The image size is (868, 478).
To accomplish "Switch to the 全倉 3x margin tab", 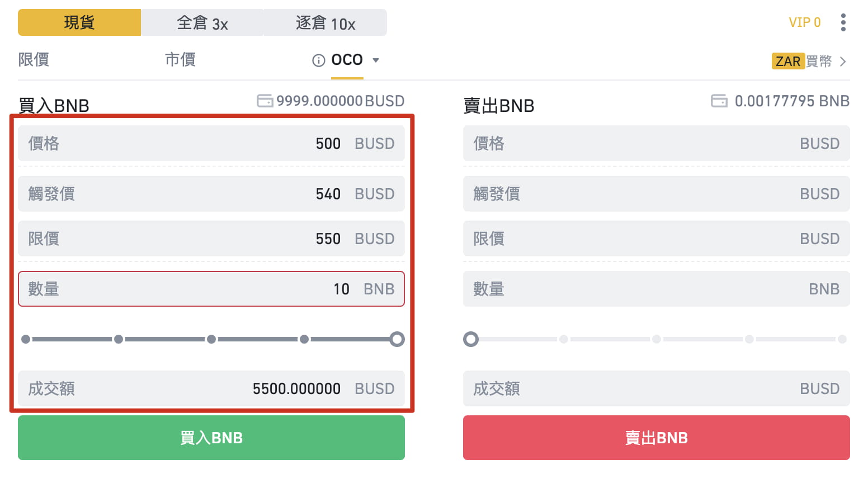I will click(202, 22).
